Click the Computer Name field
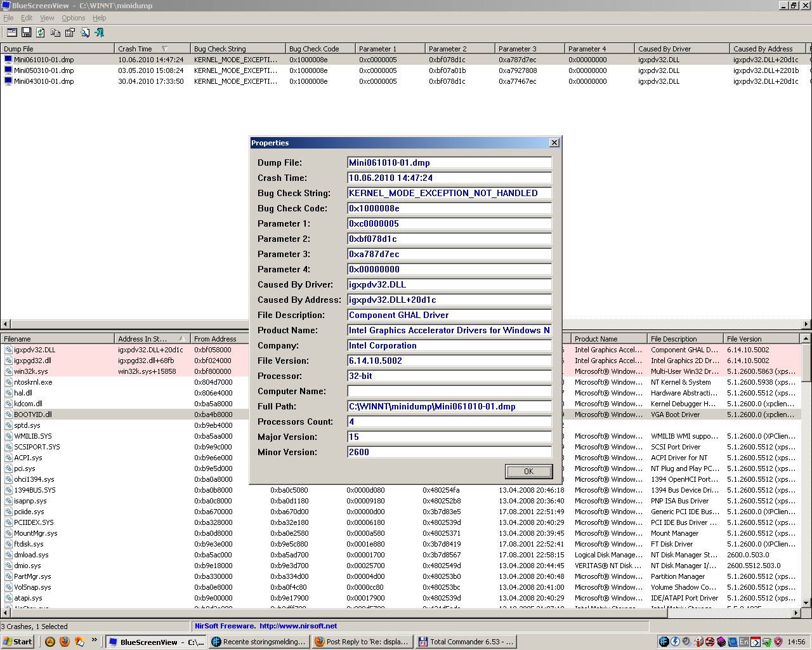 (449, 391)
